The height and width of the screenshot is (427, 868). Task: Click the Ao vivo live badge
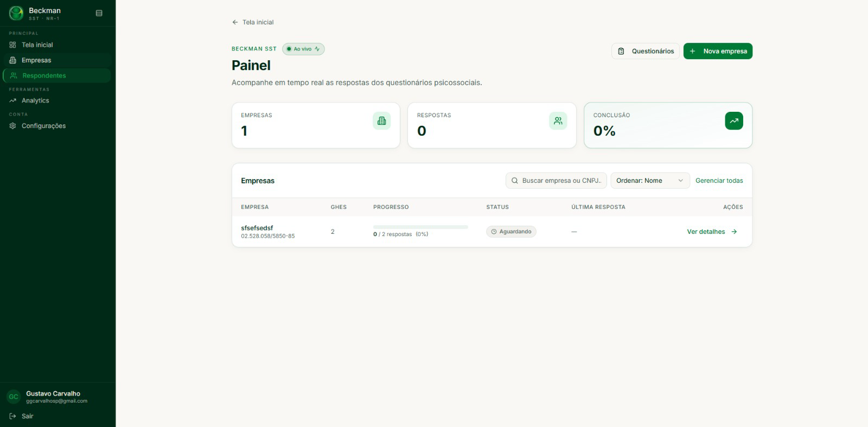303,49
